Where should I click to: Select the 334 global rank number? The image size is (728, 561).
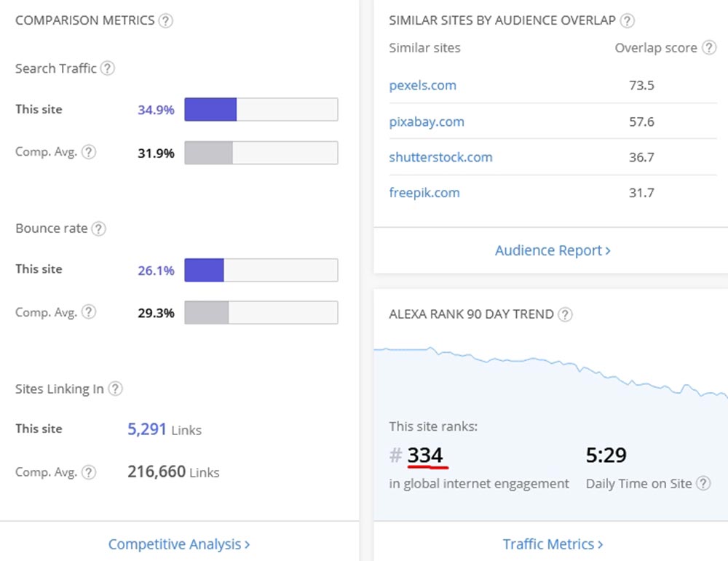425,455
